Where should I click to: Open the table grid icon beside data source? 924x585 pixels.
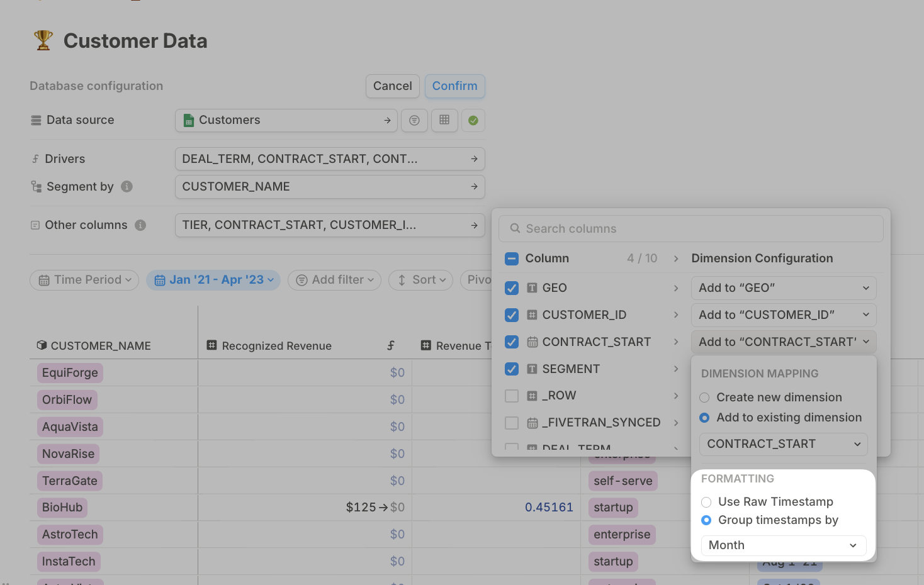(x=444, y=120)
